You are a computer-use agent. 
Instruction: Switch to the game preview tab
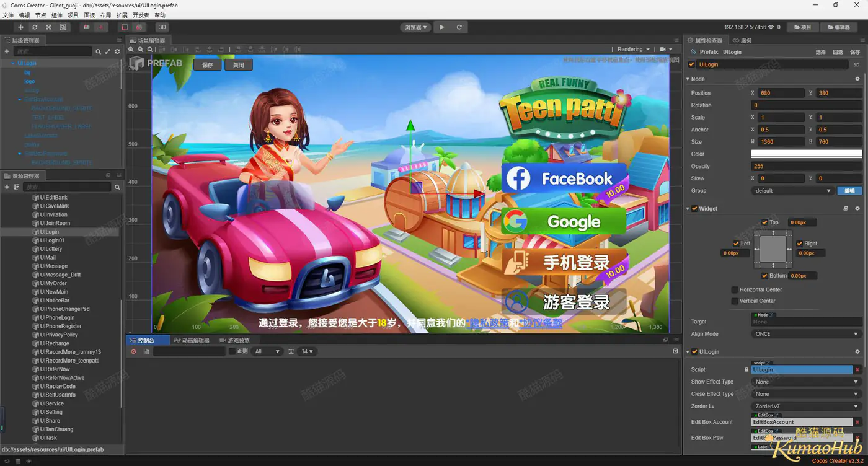pos(235,340)
